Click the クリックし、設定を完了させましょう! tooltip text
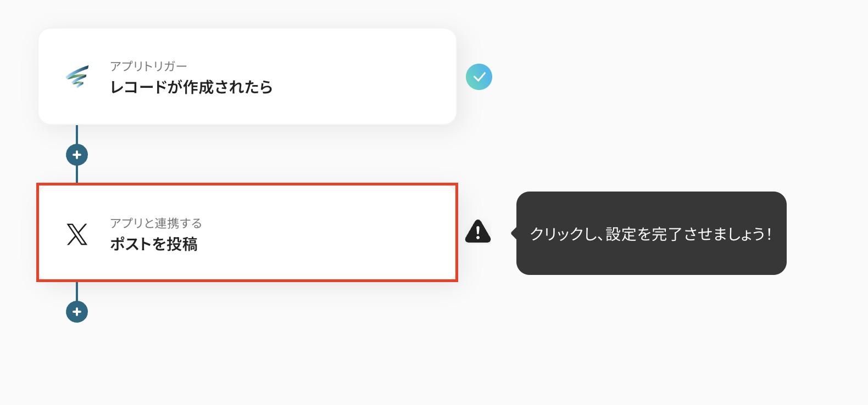Viewport: 868px width, 405px height. (x=651, y=234)
